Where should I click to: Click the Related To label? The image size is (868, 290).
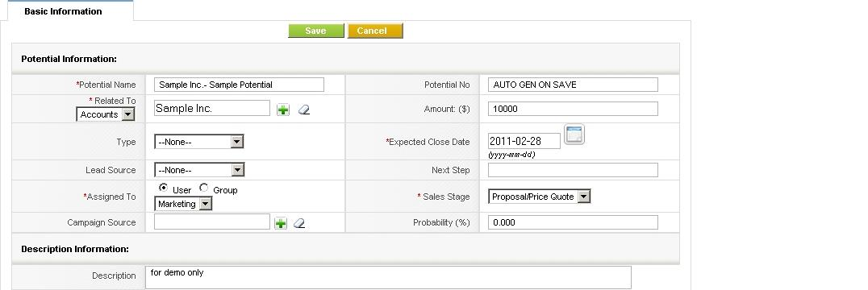[x=112, y=101]
